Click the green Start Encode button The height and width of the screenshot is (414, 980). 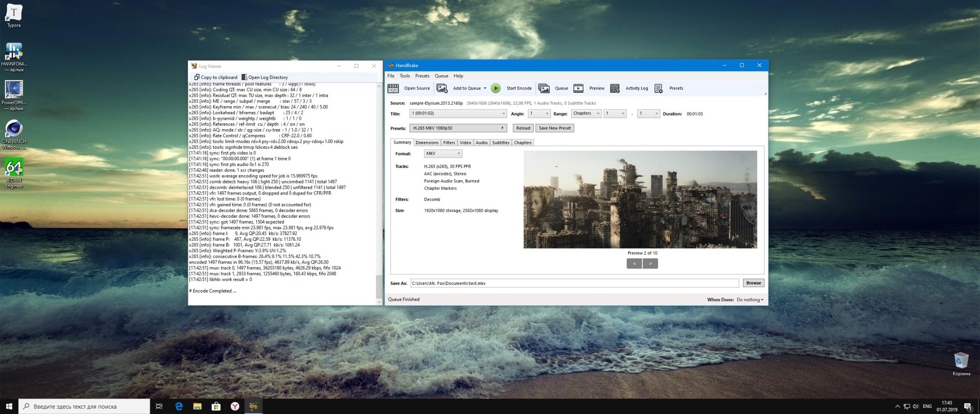(495, 88)
